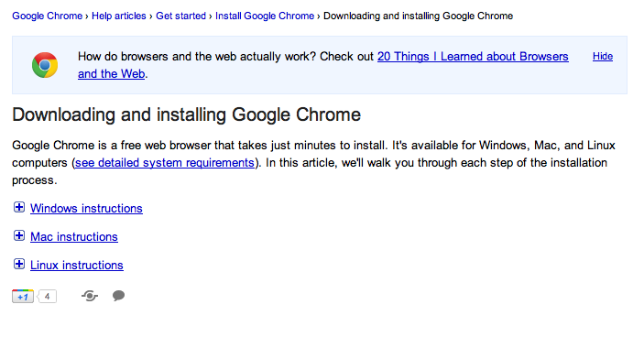Screen dimensions: 644x348
Task: Open comments via the speech bubble icon
Action: tap(119, 296)
